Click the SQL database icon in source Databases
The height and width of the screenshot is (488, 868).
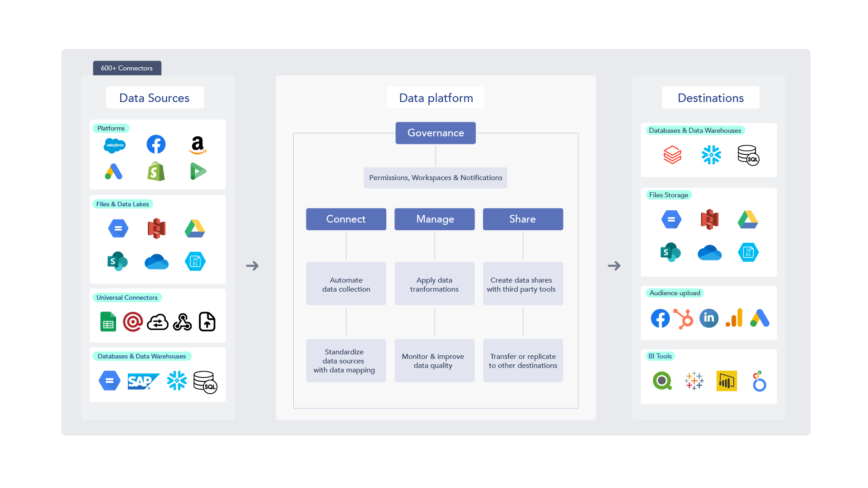(205, 382)
